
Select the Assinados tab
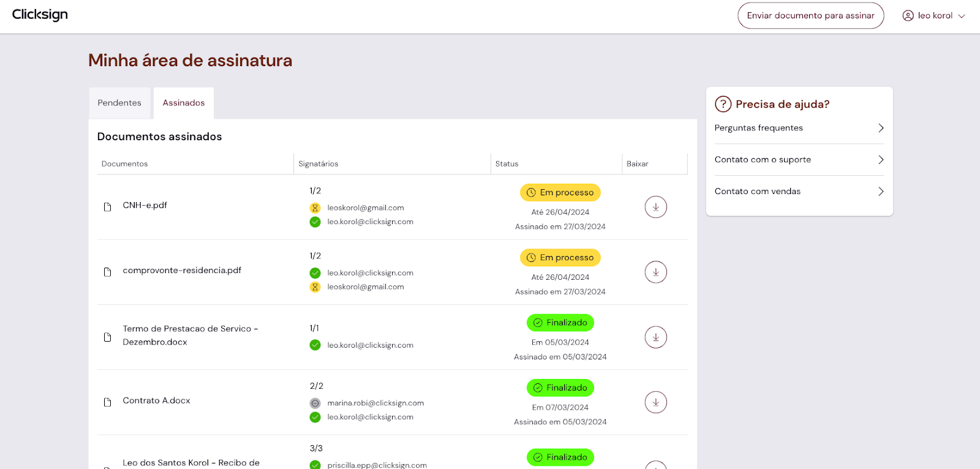pyautogui.click(x=184, y=103)
